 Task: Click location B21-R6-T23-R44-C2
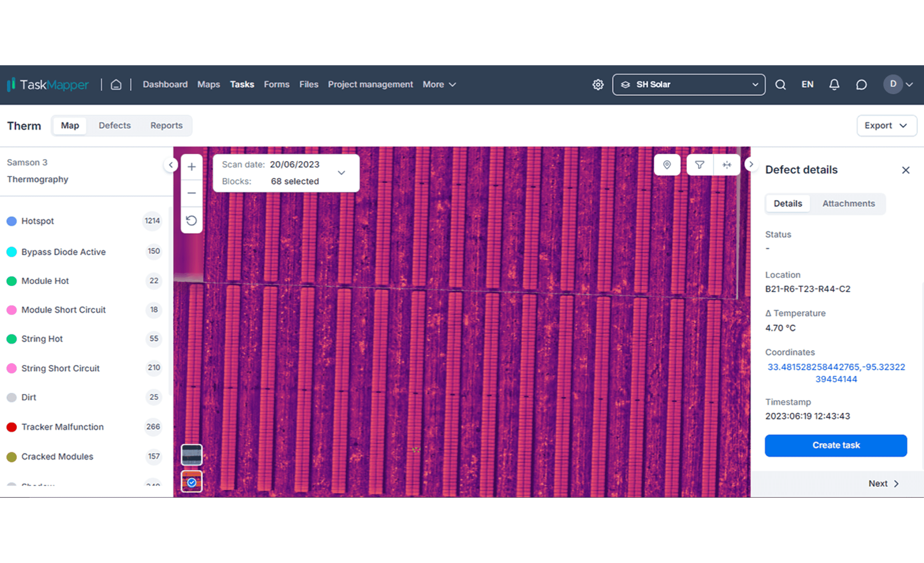point(808,289)
